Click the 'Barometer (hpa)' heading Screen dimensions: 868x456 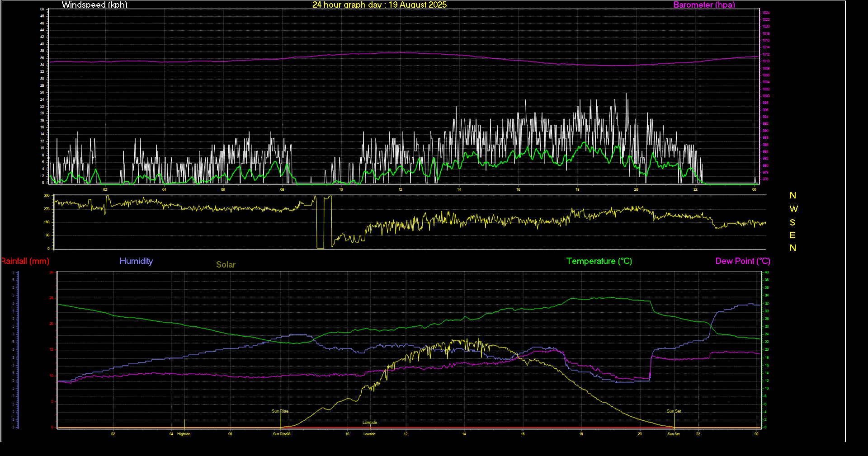pos(704,5)
